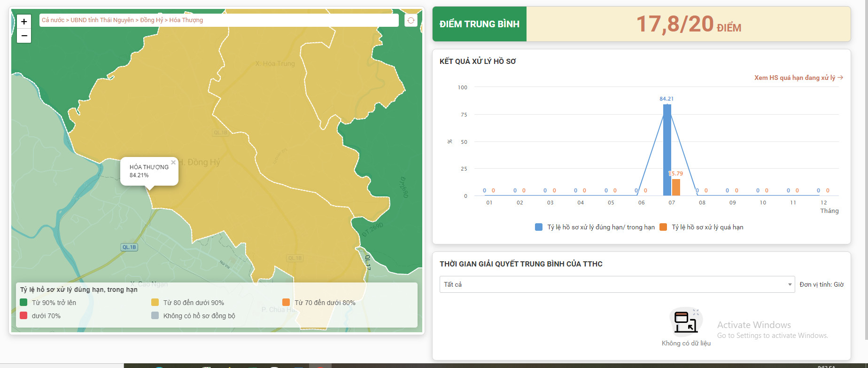Select the 'QL.1B' road badge near Cao Ngạn
This screenshot has width=868, height=368.
click(129, 247)
